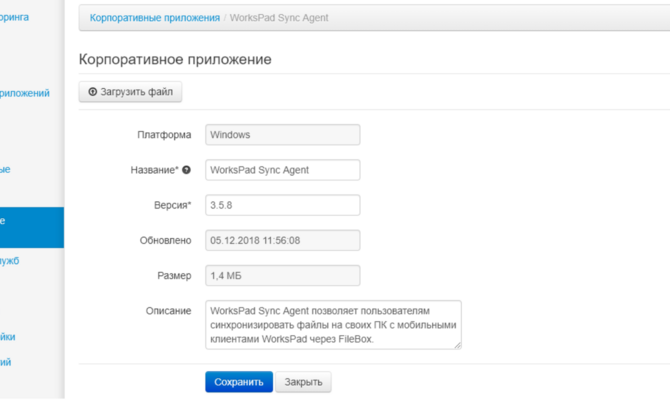Click the upload icon on Загрузить файл
Viewport: 670px width, 400px height.
point(93,92)
